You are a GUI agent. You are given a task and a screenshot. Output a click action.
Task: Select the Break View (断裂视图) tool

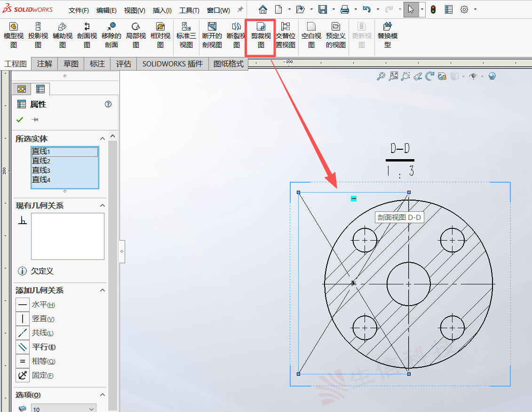pos(236,35)
